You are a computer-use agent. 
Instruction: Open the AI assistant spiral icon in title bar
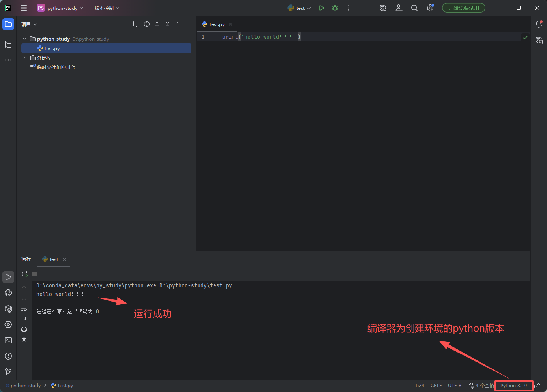pyautogui.click(x=383, y=8)
